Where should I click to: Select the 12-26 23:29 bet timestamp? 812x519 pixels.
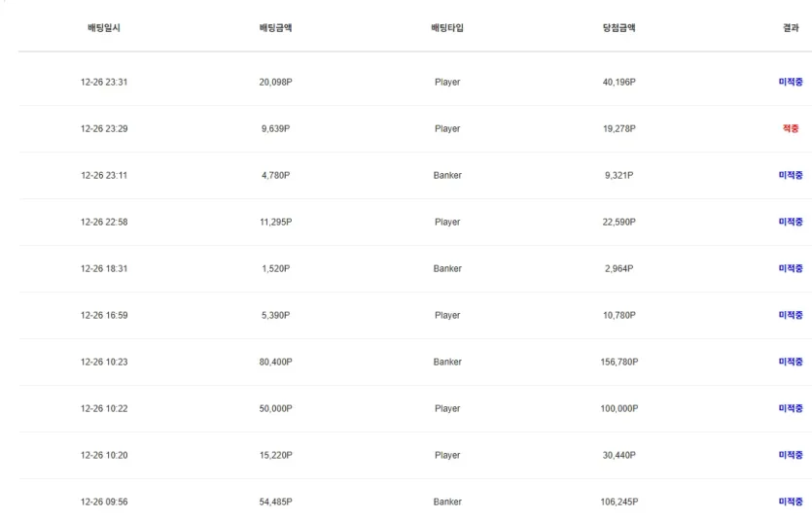point(103,129)
